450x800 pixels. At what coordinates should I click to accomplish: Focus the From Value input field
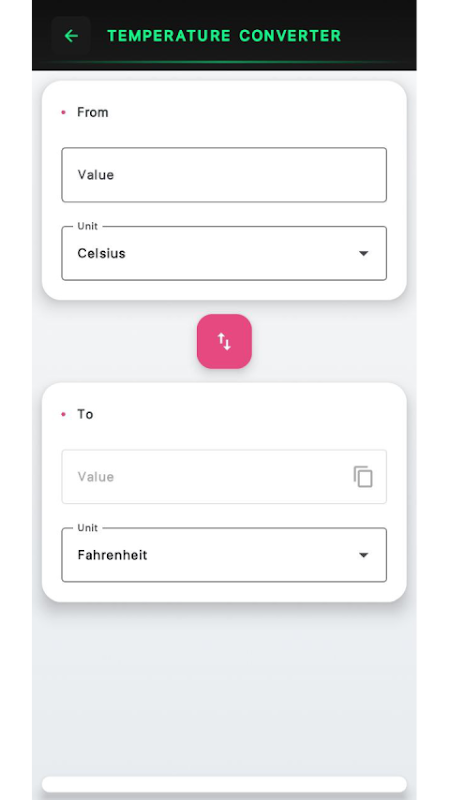[224, 175]
